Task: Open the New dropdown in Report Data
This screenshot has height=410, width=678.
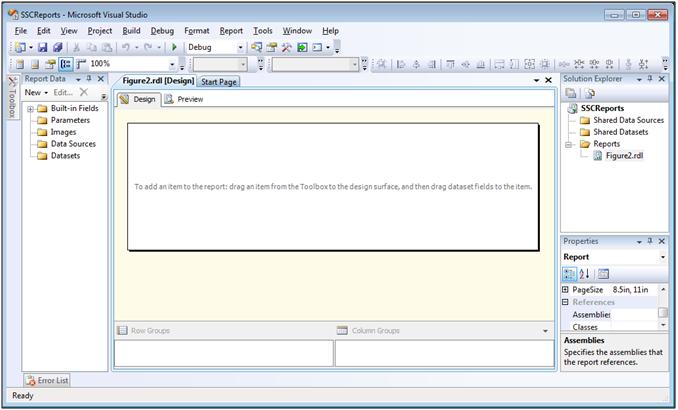Action: tap(36, 93)
